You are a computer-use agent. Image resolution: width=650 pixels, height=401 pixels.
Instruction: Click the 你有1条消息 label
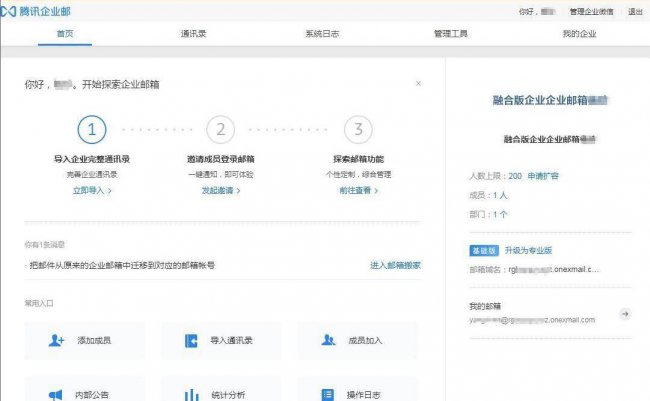pos(45,245)
